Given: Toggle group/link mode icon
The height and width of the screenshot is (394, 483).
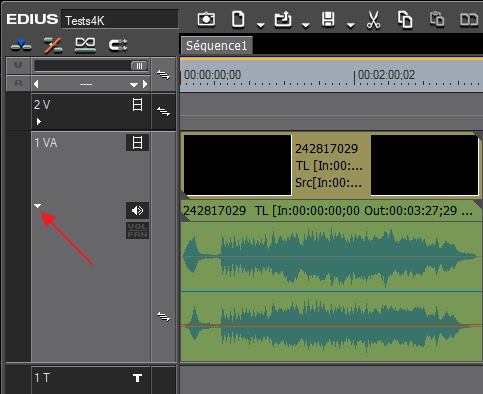Looking at the screenshot, I should point(118,45).
